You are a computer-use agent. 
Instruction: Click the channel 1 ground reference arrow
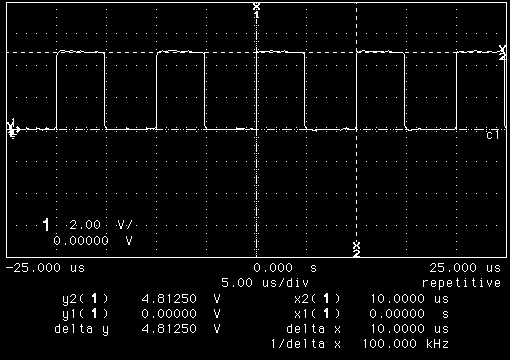click(x=13, y=128)
